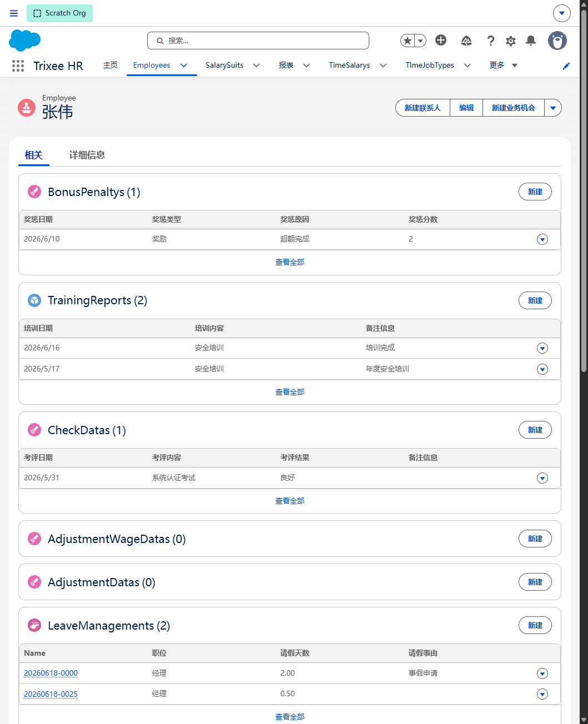Open leave record 20260618-0000

tap(51, 673)
